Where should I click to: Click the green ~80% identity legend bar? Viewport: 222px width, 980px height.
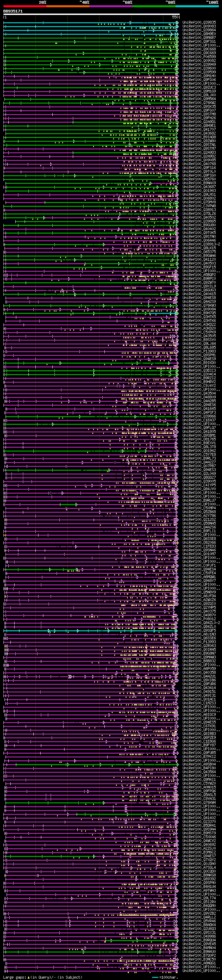154,7
